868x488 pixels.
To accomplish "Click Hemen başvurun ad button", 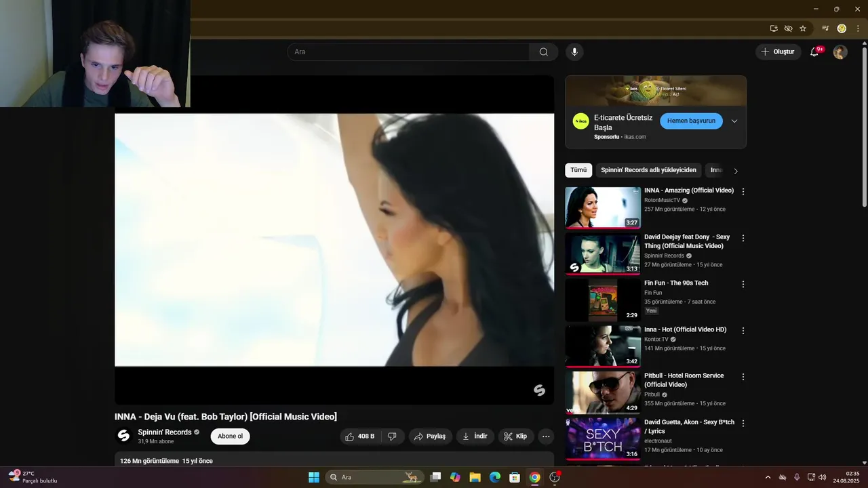I will tap(691, 121).
